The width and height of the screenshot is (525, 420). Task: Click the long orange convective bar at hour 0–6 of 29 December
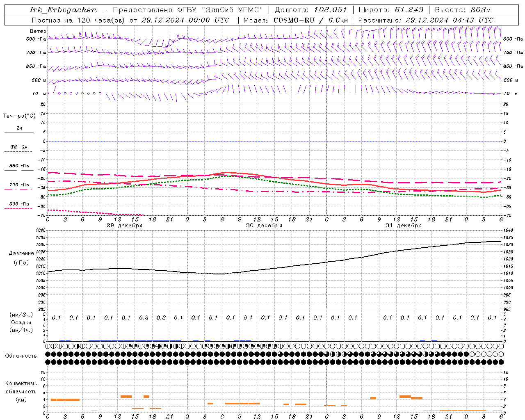coord(65,399)
